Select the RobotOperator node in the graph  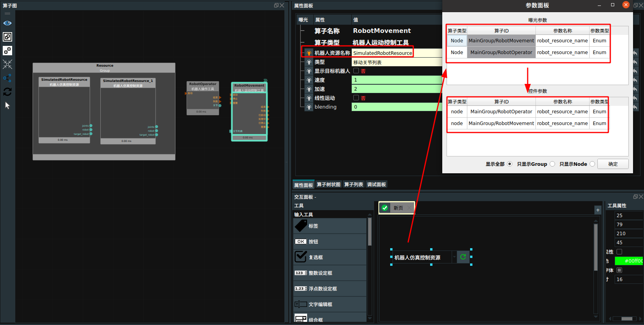pos(203,98)
